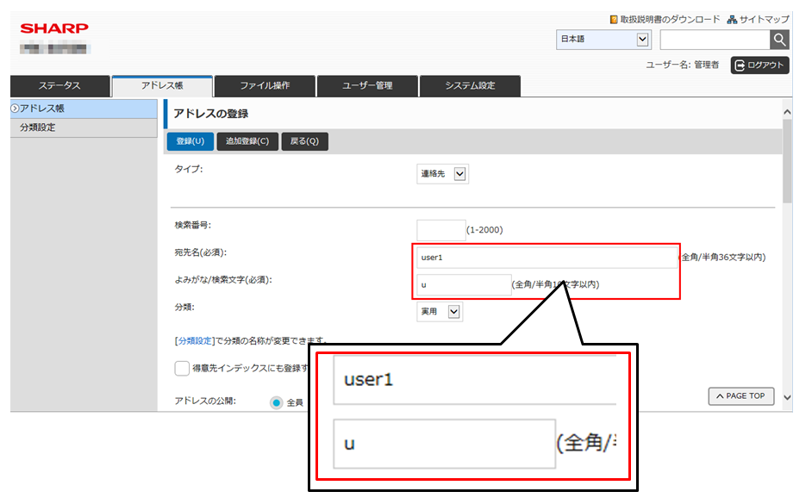Click the search magnifier icon button
Screen dimensions: 812x504
[x=779, y=40]
